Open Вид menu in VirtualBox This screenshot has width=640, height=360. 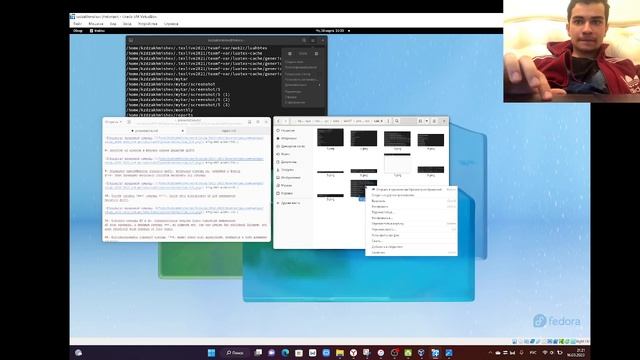click(113, 24)
